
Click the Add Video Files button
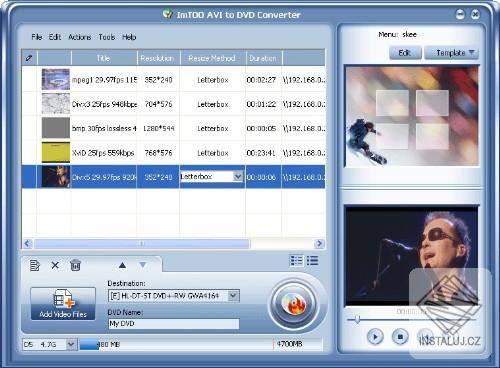[x=63, y=304]
